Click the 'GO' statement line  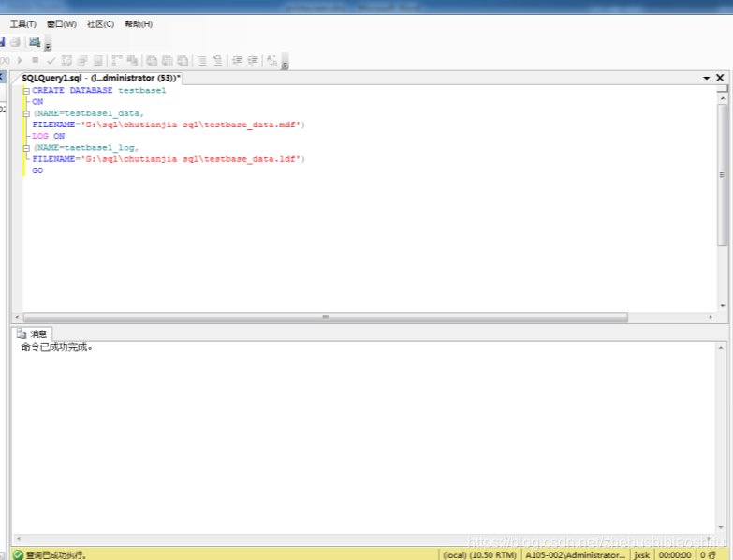point(37,170)
